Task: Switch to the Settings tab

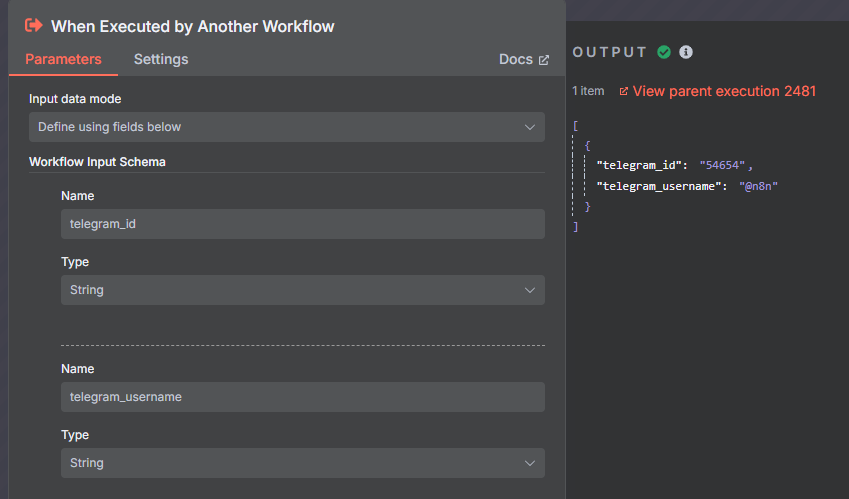Action: 161,59
